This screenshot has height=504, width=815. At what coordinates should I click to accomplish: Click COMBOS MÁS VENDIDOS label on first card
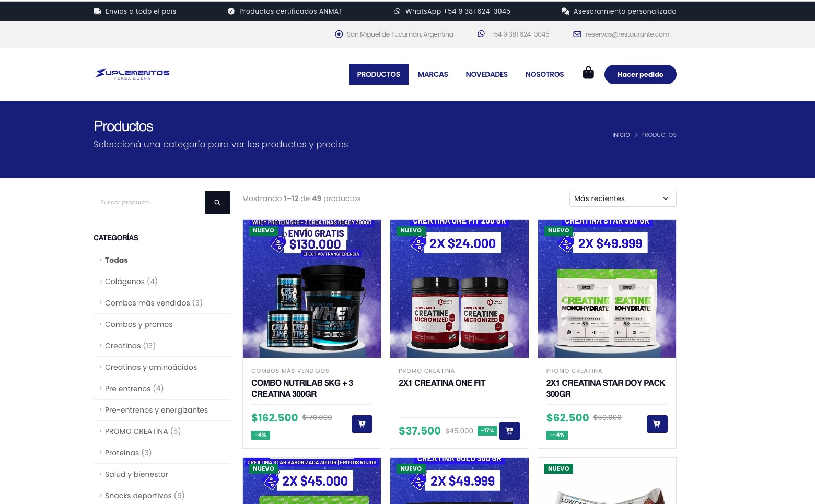290,371
